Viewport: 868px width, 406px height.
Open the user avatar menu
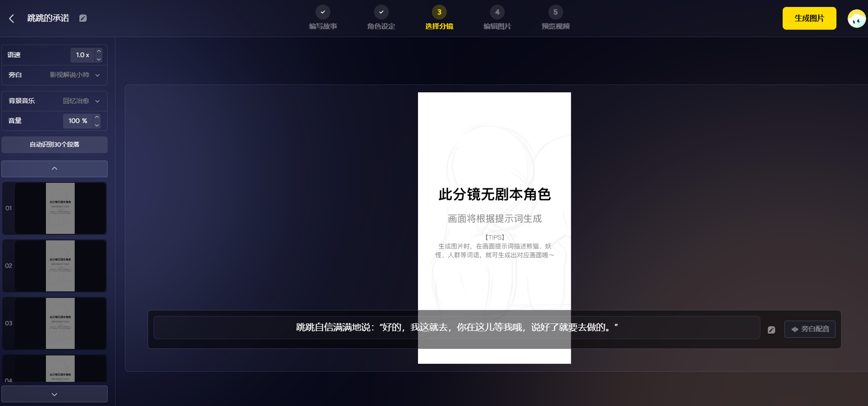pos(856,19)
